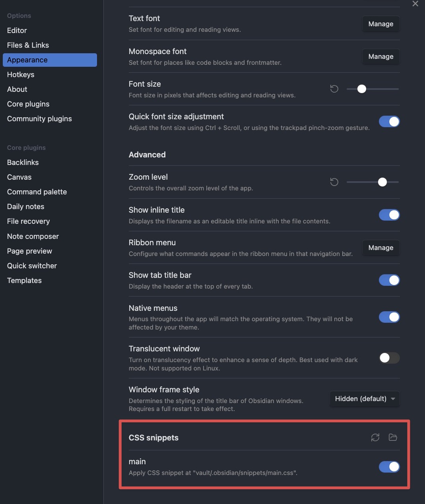
Task: Open the CSS snippets folder
Action: (x=393, y=438)
